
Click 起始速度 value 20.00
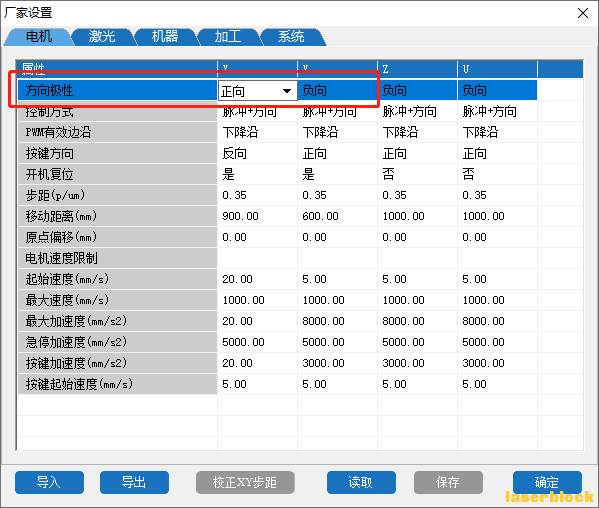click(257, 280)
